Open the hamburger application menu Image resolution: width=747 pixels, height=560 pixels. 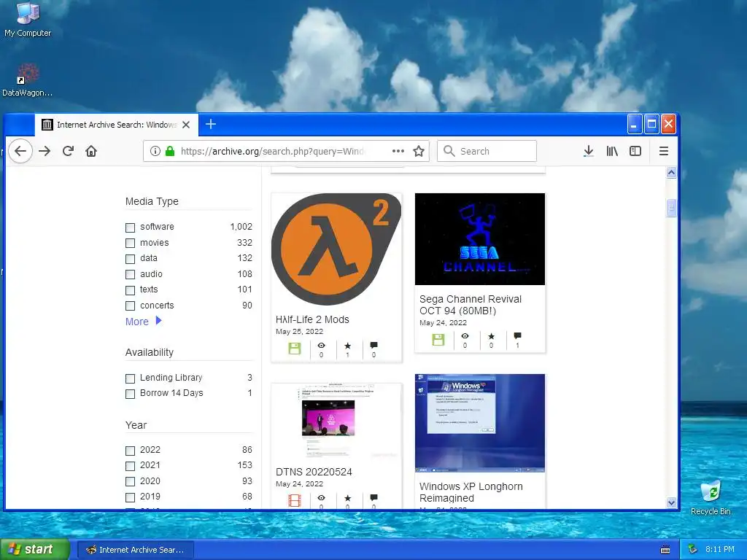pyautogui.click(x=664, y=152)
